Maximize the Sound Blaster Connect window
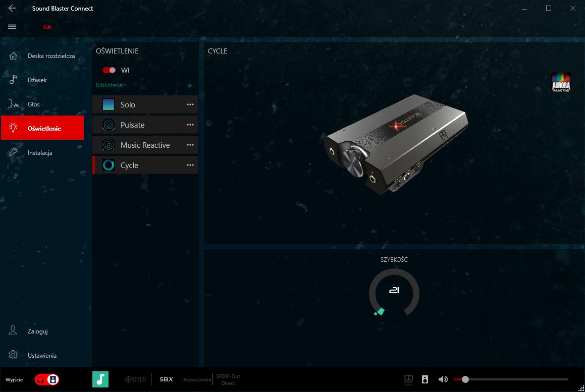 [x=549, y=8]
